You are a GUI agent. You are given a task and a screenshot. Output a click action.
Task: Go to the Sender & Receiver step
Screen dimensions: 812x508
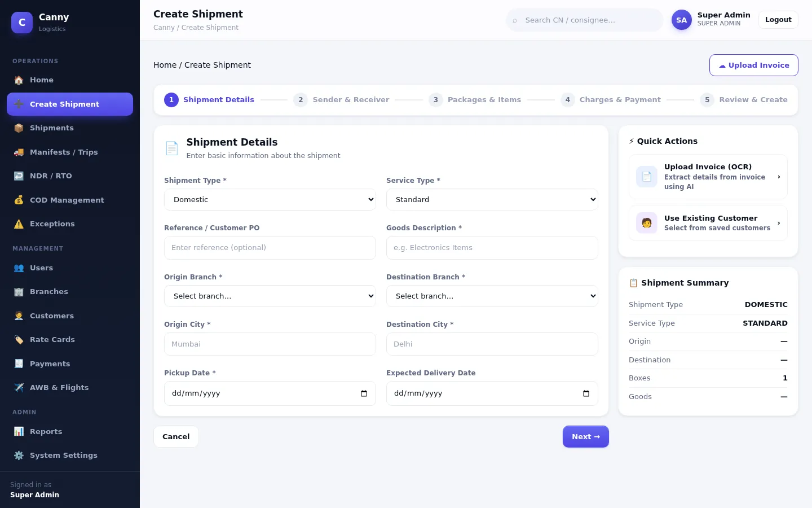(341, 100)
